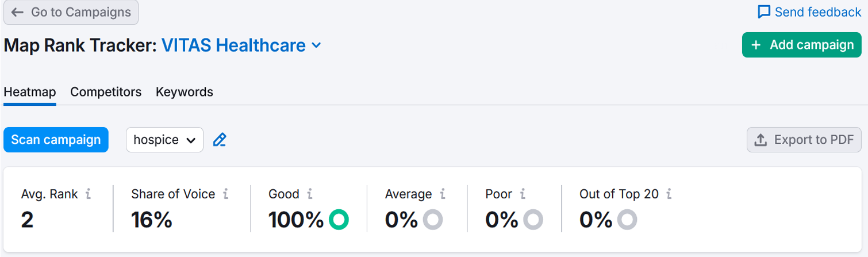Click the Out of Top 20 info icon

669,194
